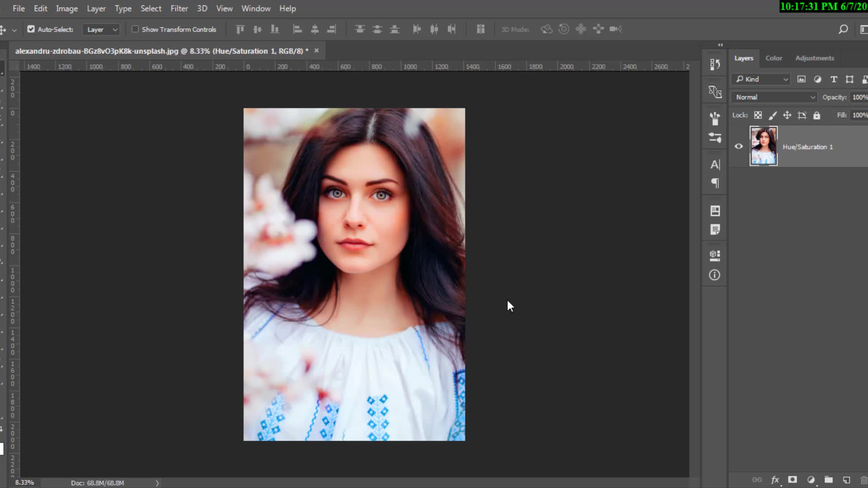The image size is (868, 488).
Task: Click the Opacity value field
Action: tap(859, 97)
